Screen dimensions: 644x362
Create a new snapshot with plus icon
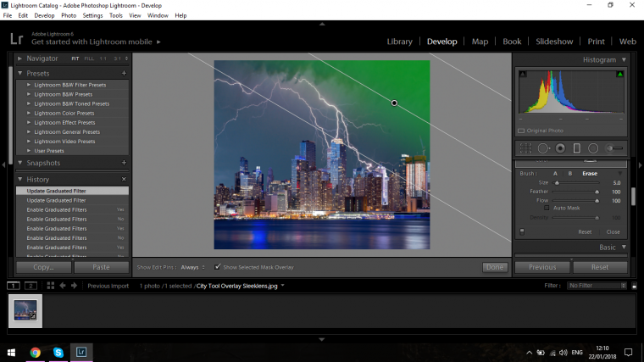(124, 163)
